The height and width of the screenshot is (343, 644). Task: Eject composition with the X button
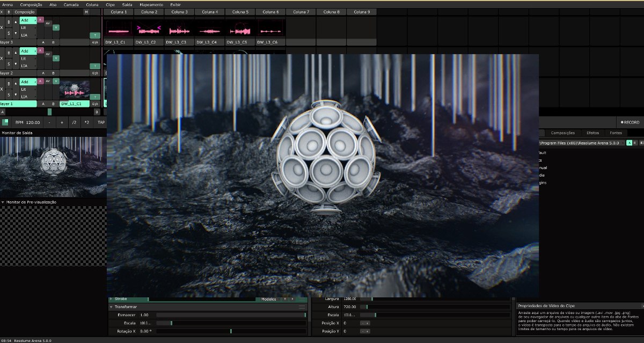pos(2,12)
